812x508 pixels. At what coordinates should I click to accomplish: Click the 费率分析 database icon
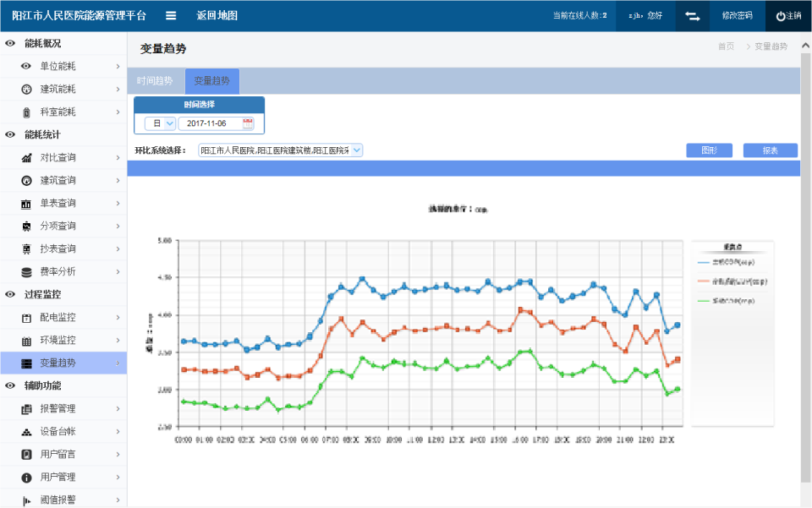(26, 271)
